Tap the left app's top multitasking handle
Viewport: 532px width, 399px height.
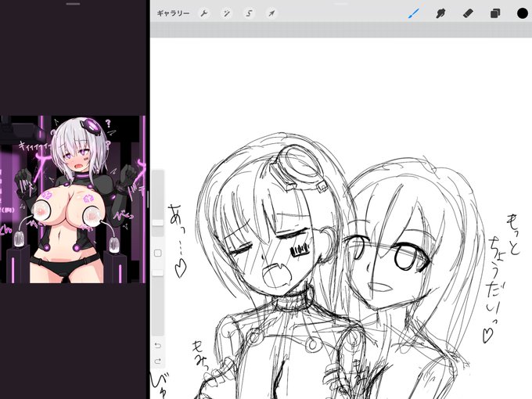[x=74, y=4]
